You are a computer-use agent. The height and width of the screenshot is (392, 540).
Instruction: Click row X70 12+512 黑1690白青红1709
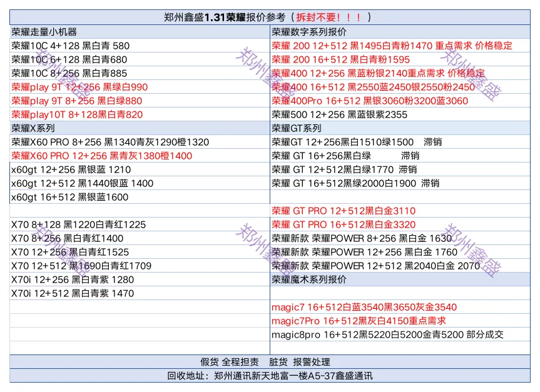pos(140,266)
